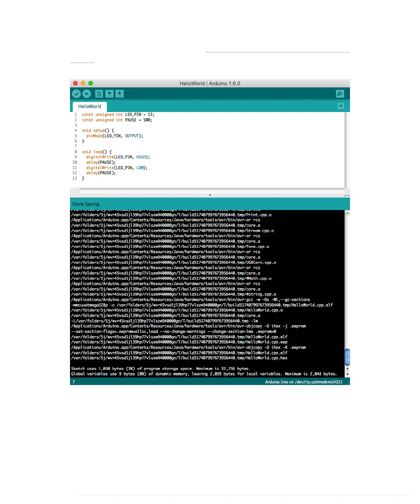Click code line "const unsigned int LED_PIN = 13;"
Screen dimensions: 420x504
point(118,115)
